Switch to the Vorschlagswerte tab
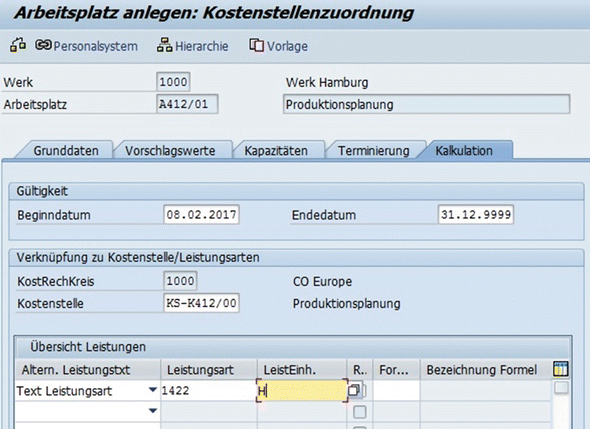This screenshot has width=590, height=429. [x=170, y=151]
